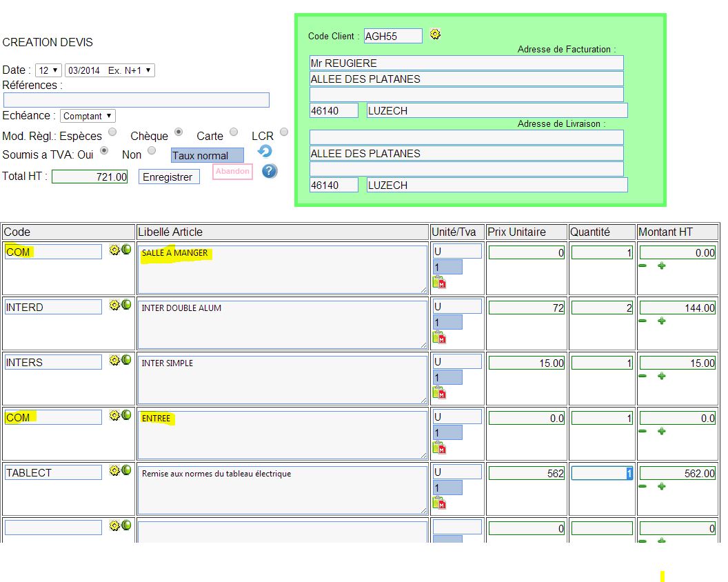Open the day dropdown showing 12
The width and height of the screenshot is (728, 582).
pyautogui.click(x=49, y=70)
